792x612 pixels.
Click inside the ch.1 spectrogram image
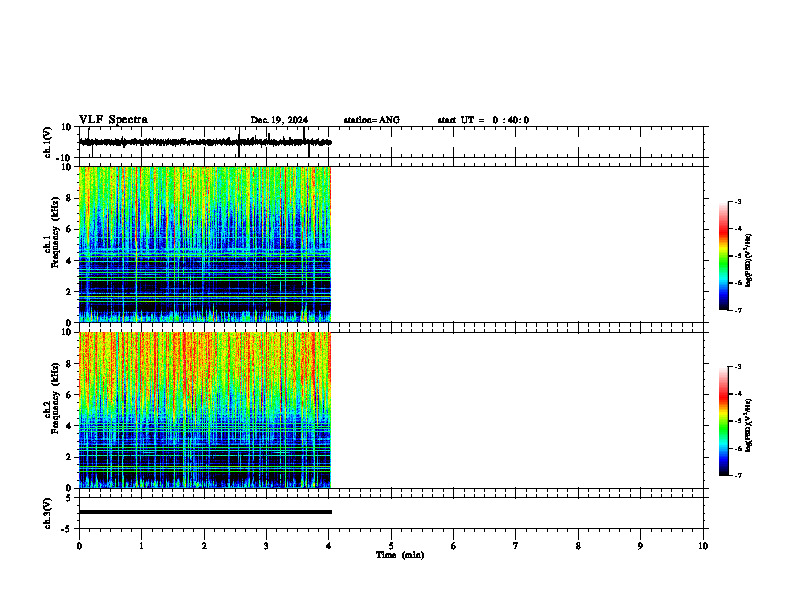pyautogui.click(x=205, y=244)
